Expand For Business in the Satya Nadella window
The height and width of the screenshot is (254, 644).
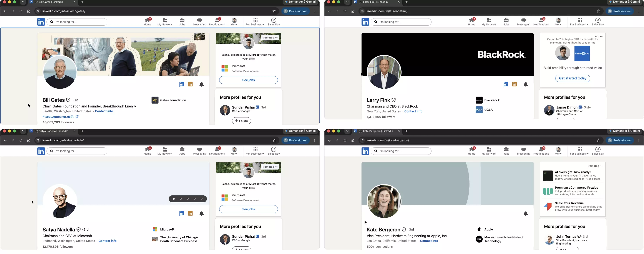(x=255, y=151)
